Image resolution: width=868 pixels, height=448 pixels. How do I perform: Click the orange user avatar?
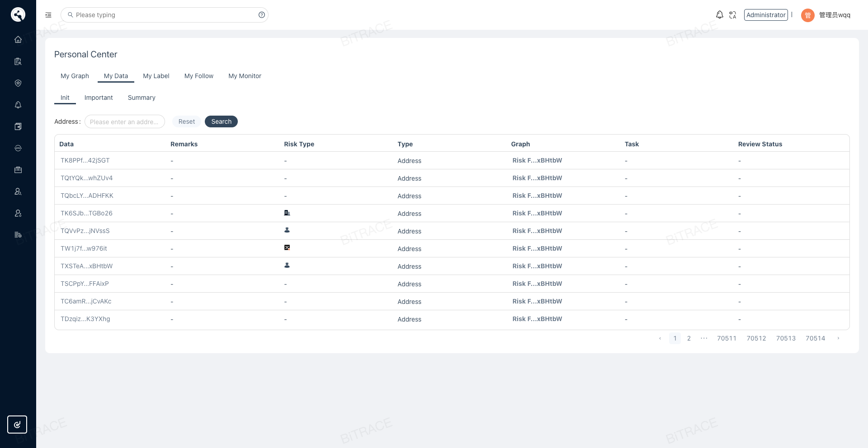coord(808,15)
